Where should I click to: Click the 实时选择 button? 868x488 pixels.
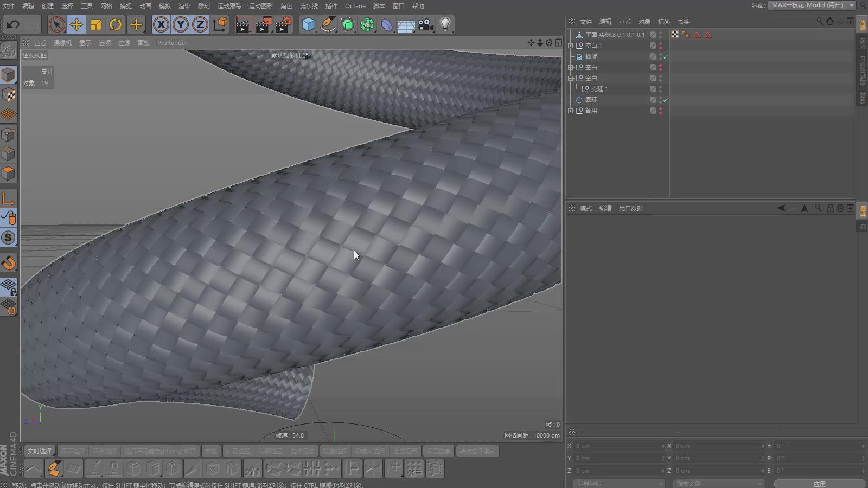pos(40,451)
